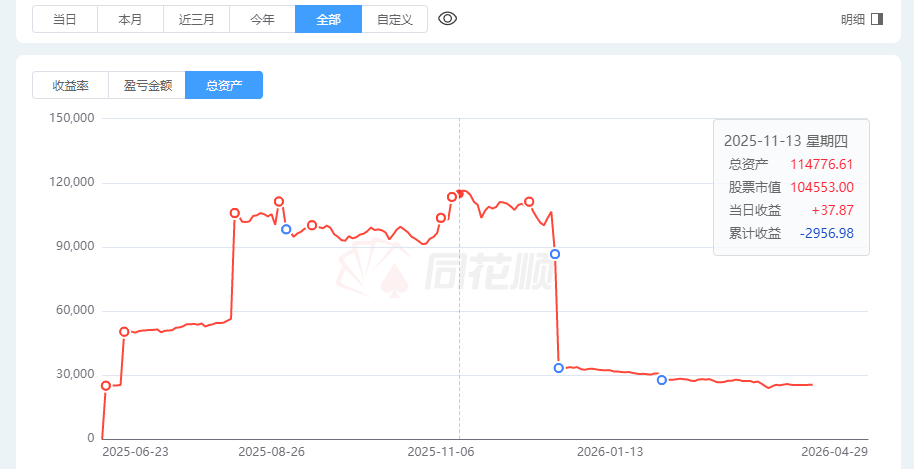This screenshot has width=914, height=469.
Task: Open the 自定义 custom range option
Action: tap(394, 19)
